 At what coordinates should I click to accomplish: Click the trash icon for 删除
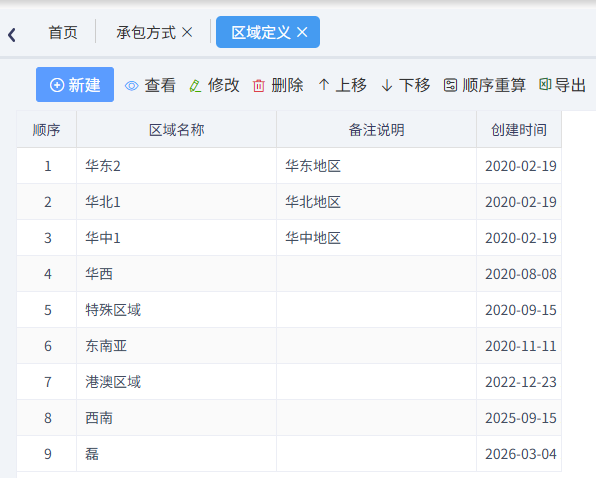point(259,85)
